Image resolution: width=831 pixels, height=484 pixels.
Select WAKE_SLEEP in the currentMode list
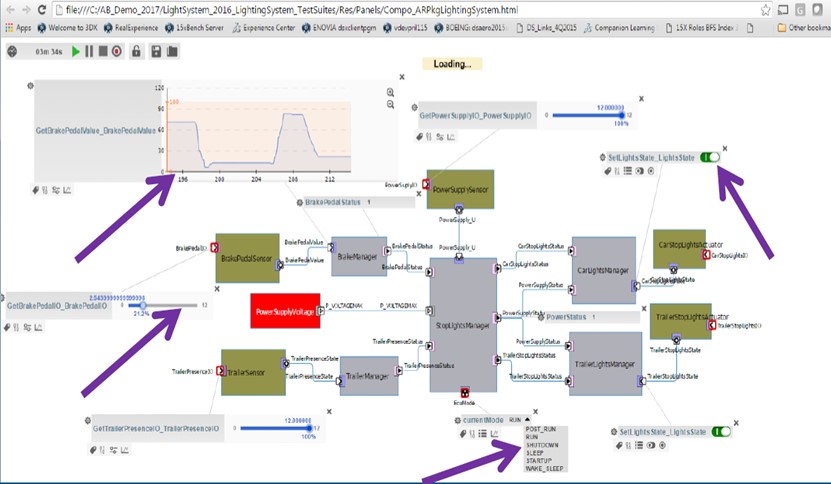[544, 469]
